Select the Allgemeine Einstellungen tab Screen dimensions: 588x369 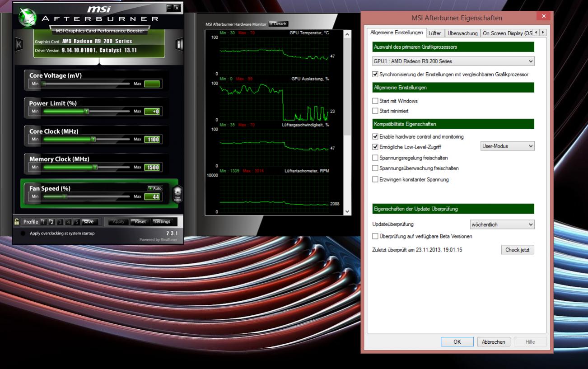[x=397, y=33]
